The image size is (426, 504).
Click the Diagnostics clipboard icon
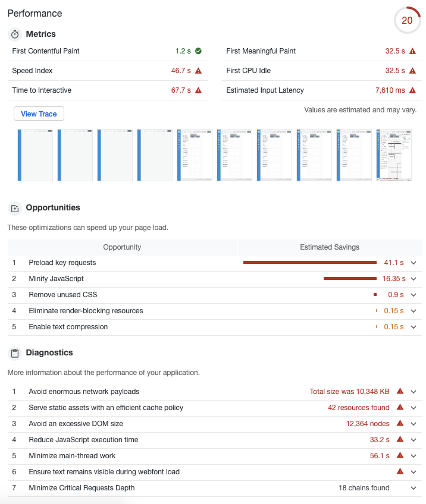14,352
